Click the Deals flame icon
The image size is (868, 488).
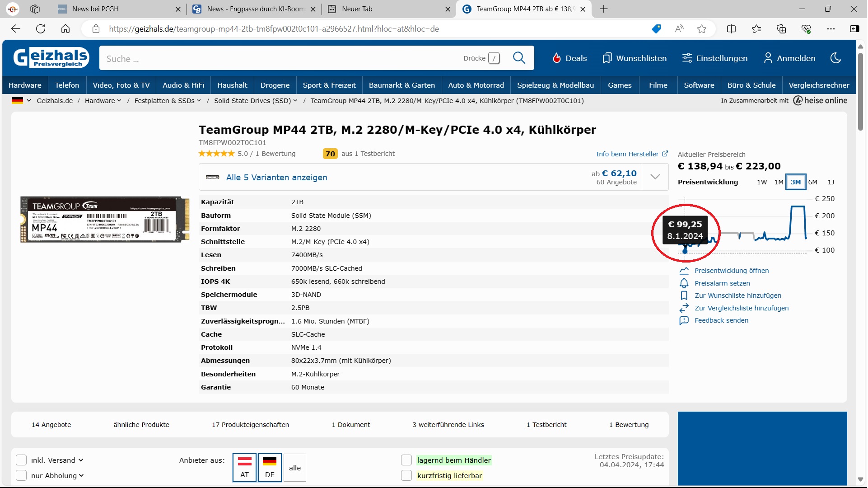click(556, 58)
